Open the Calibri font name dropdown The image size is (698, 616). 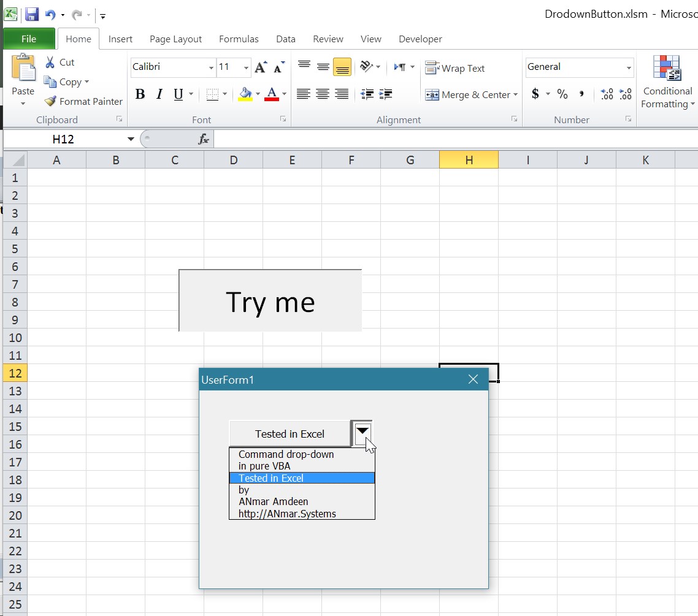[211, 67]
